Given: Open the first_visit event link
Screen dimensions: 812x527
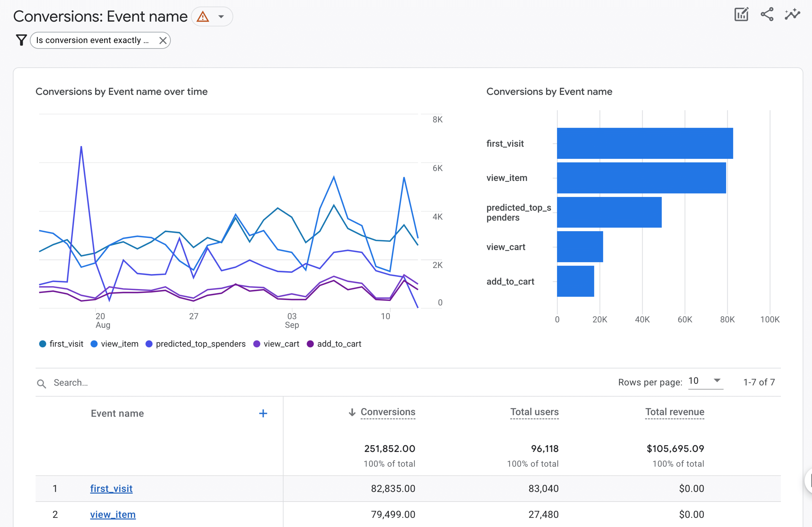Looking at the screenshot, I should [x=111, y=488].
